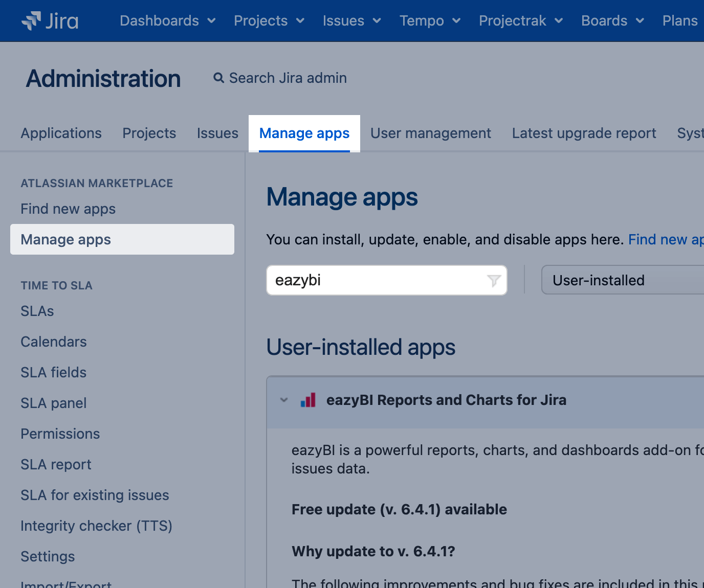Screen dimensions: 704x588
Task: Open the Latest upgrade report tab
Action: click(584, 133)
